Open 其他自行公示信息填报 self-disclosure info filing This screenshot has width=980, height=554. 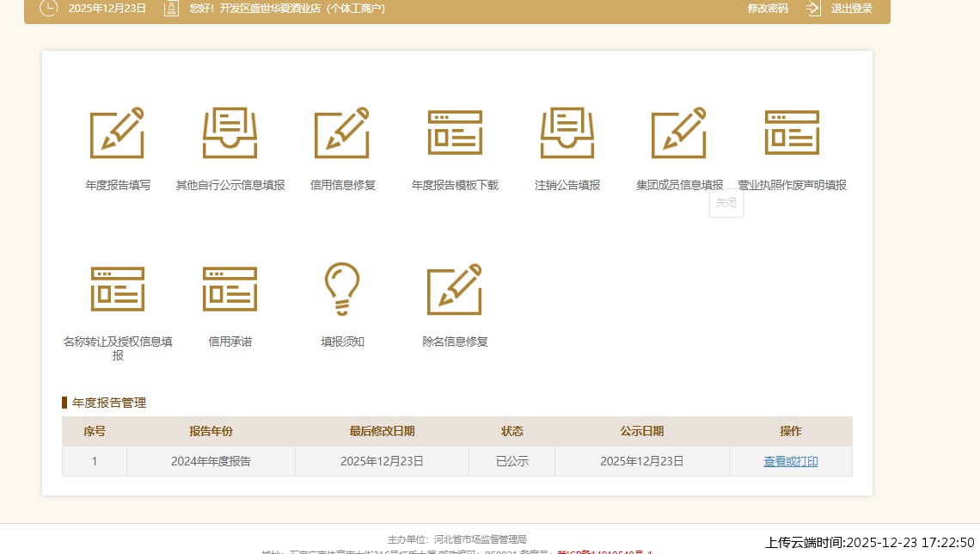230,145
